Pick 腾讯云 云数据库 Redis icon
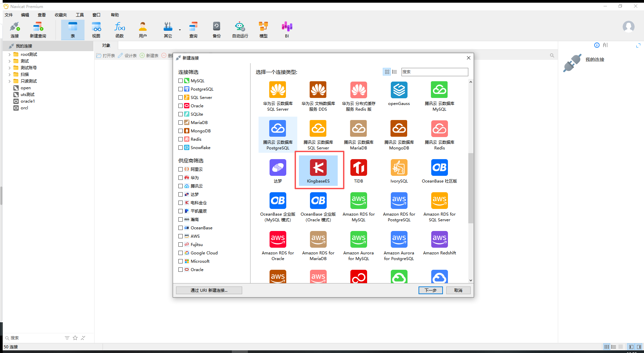The width and height of the screenshot is (644, 353). pos(439,135)
